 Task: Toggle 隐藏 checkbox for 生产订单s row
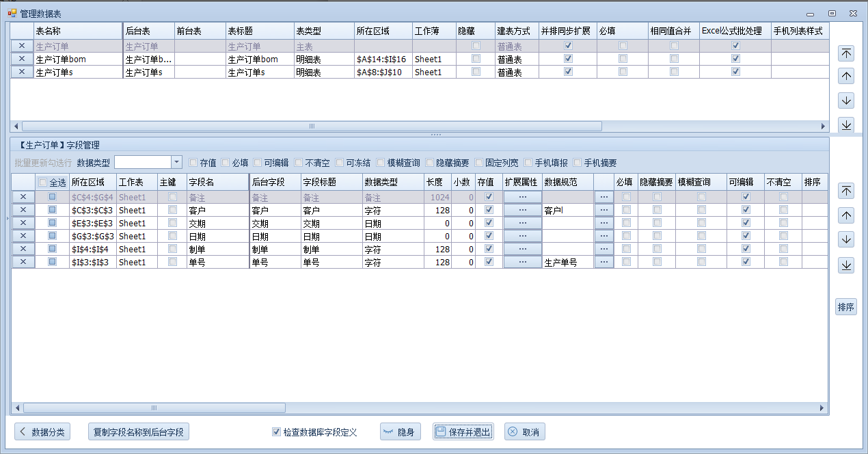coord(476,72)
